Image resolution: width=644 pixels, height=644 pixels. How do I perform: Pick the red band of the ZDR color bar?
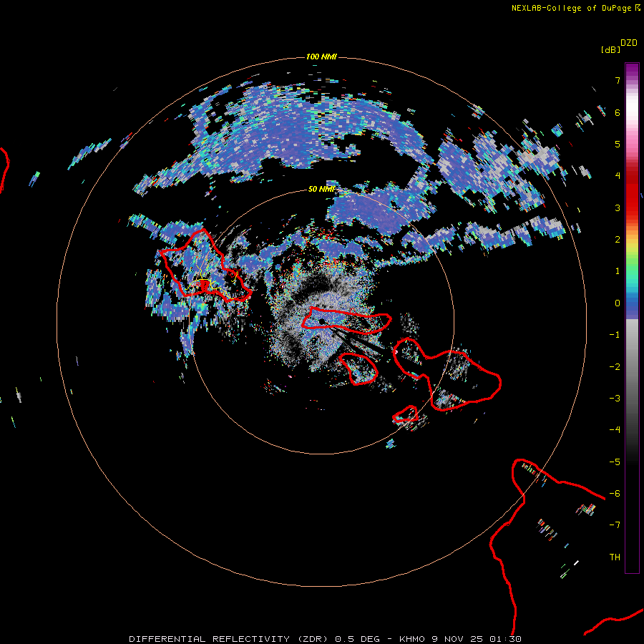click(632, 193)
